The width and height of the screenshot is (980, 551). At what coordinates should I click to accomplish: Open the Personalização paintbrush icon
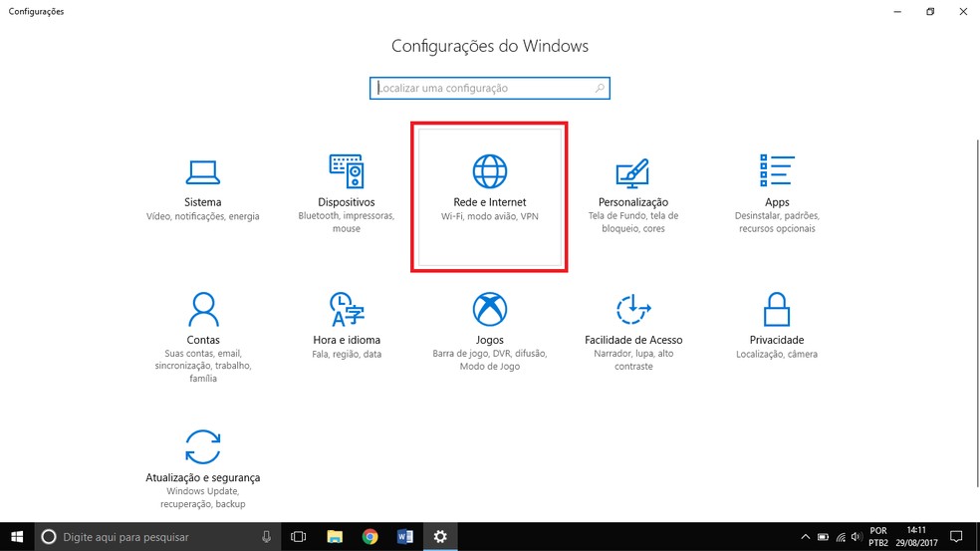(632, 173)
